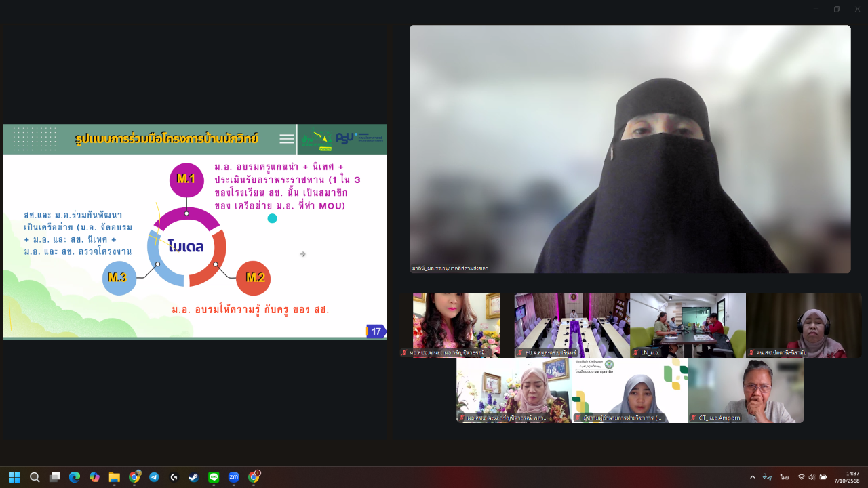This screenshot has height=488, width=868.
Task: Expand the hidden system tray icons chevron
Action: coord(752,477)
